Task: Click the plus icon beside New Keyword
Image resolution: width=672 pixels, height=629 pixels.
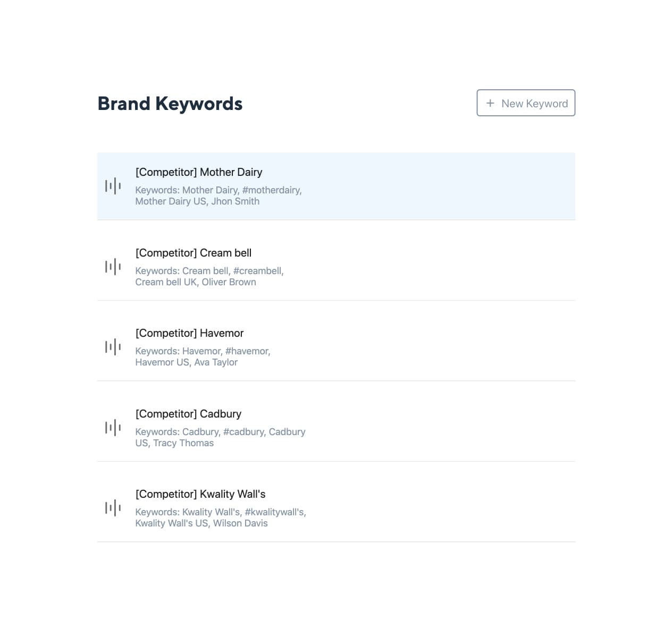Action: click(x=490, y=103)
